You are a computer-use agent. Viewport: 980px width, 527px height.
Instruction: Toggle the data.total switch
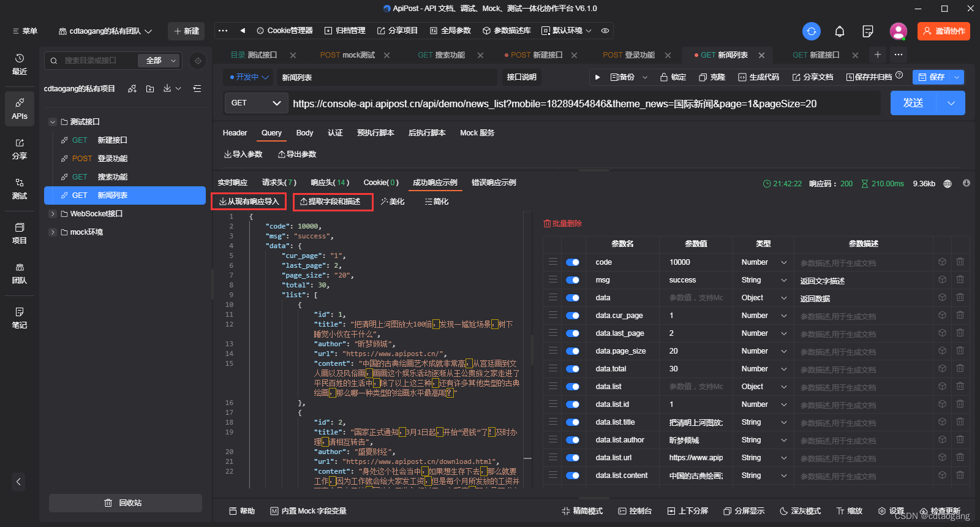[573, 369]
